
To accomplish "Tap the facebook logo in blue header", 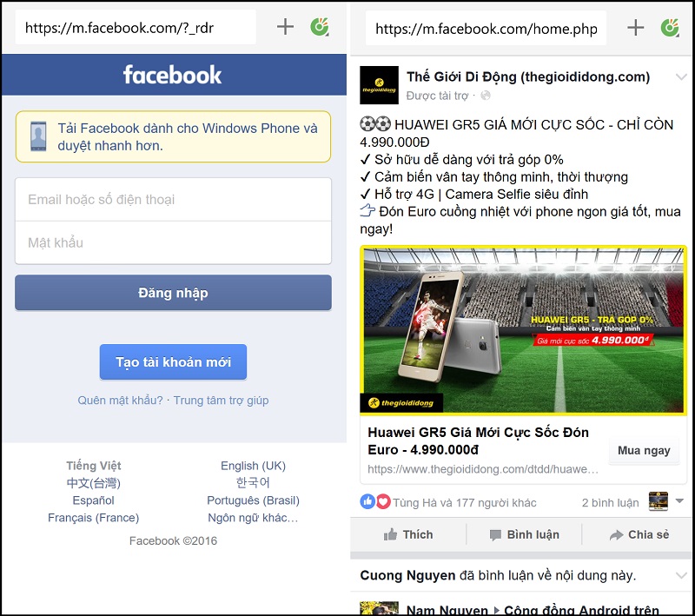I will (172, 75).
